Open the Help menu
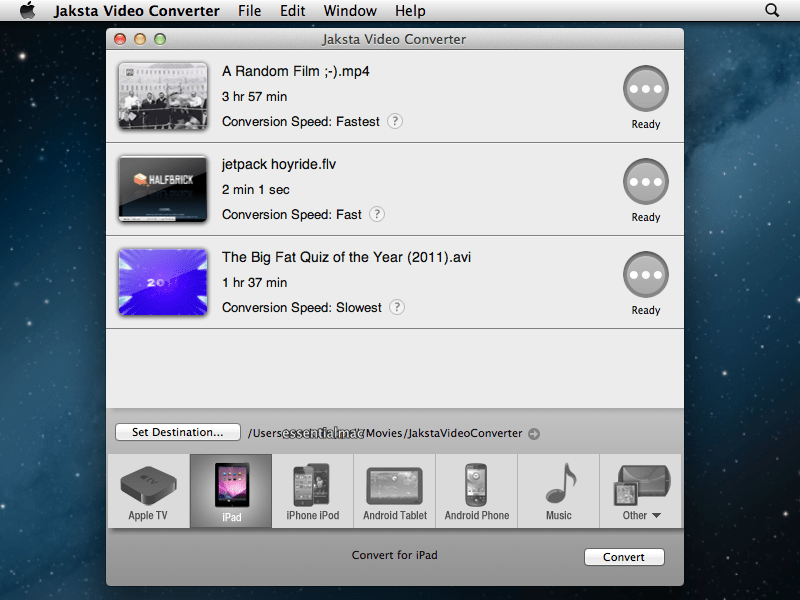This screenshot has height=600, width=800. click(410, 11)
